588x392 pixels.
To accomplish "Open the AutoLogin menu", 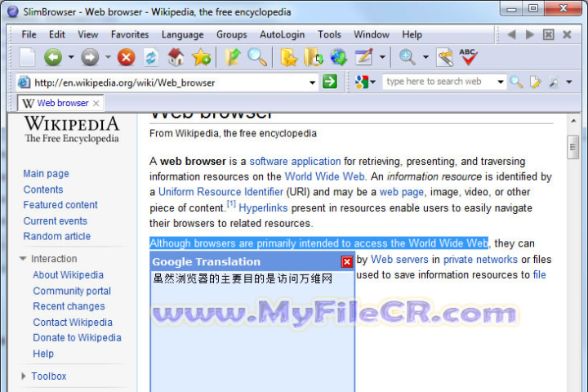I will click(x=282, y=34).
